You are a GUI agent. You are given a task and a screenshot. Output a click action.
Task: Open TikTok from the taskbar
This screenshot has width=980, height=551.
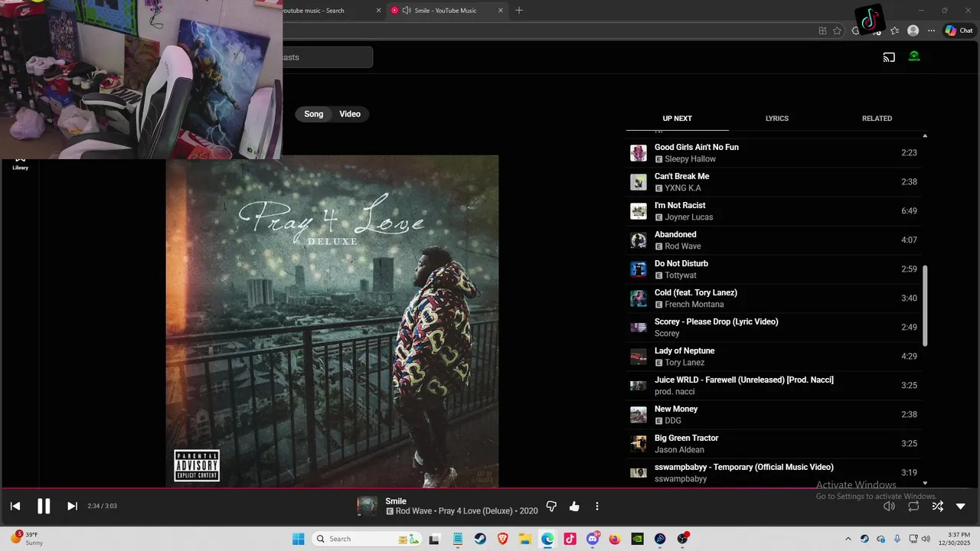pos(570,539)
